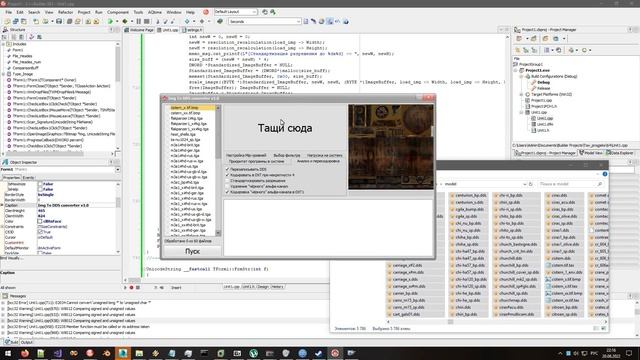Toggle the first checkbox 'Перезаписывать DDS'
The width and height of the screenshot is (640, 360).
pyautogui.click(x=227, y=169)
